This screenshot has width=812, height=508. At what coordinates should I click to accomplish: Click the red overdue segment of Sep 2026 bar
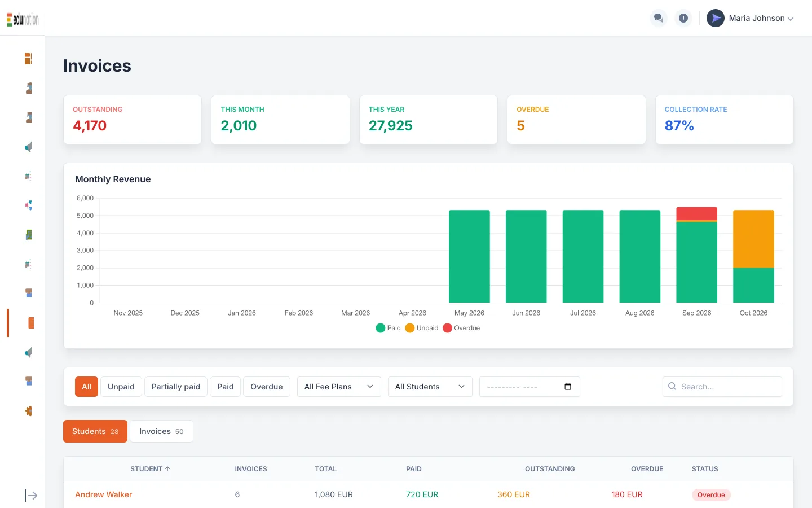[x=697, y=213]
